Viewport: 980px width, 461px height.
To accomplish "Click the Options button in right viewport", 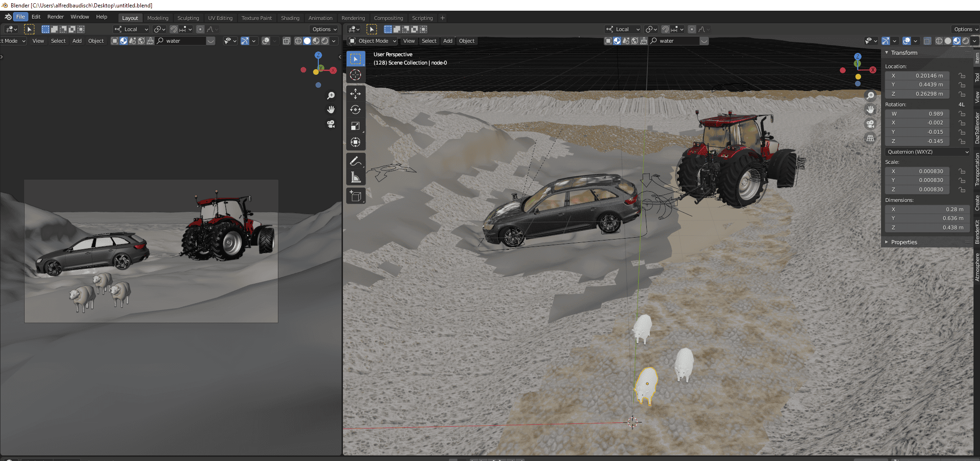I will tap(965, 29).
